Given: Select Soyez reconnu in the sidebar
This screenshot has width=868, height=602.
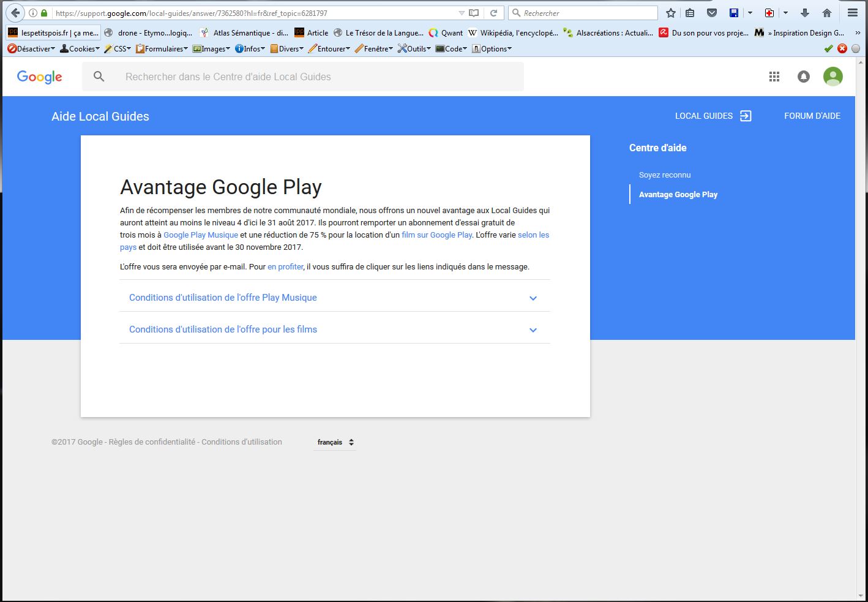Looking at the screenshot, I should [665, 175].
